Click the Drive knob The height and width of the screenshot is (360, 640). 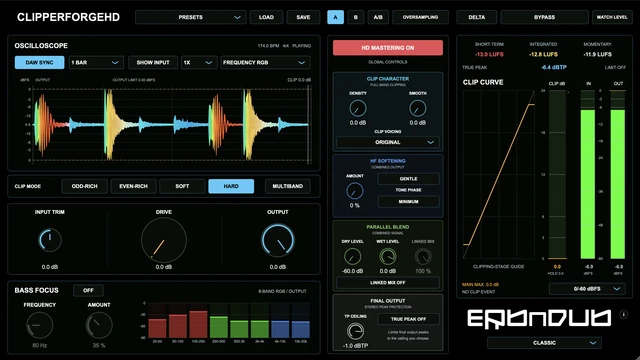(x=164, y=240)
